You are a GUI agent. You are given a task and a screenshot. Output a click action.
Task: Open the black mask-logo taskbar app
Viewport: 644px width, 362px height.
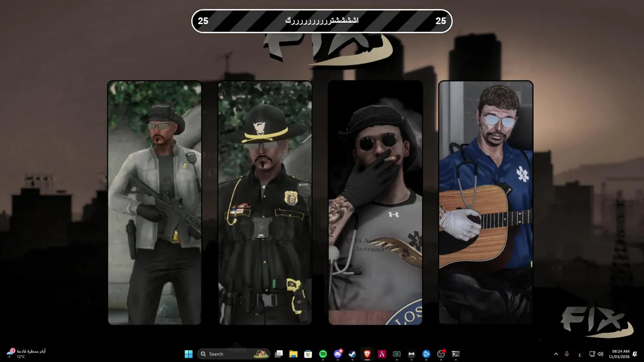pyautogui.click(x=412, y=354)
